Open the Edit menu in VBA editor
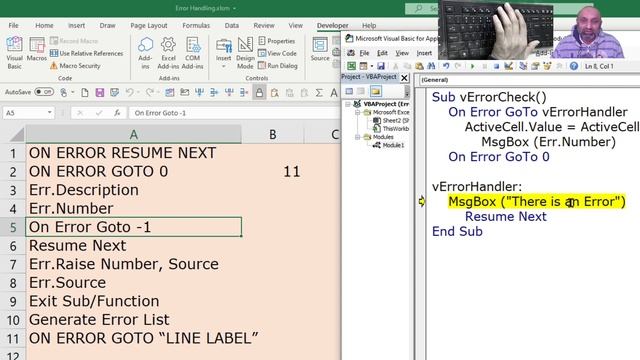 click(382, 53)
